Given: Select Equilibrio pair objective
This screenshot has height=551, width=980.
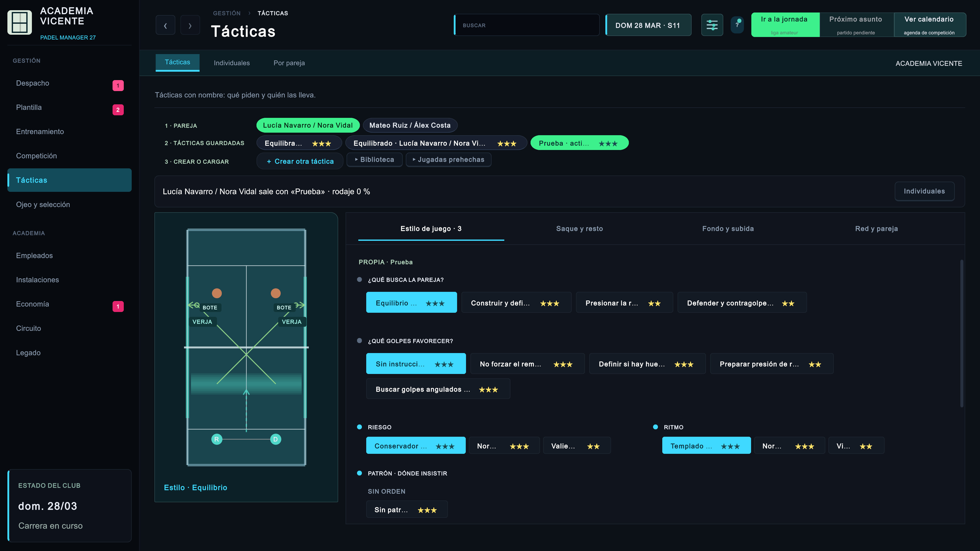Looking at the screenshot, I should [411, 303].
